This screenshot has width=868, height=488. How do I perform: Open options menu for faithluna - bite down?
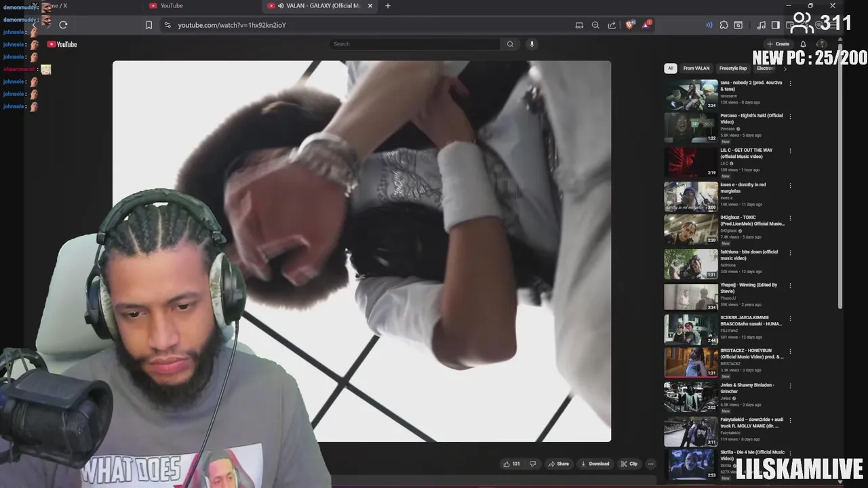tap(790, 252)
